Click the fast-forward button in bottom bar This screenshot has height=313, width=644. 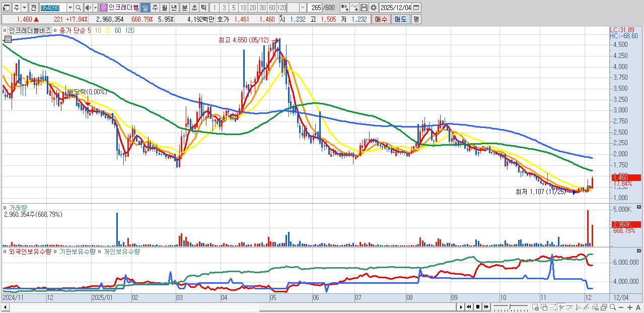pos(486,307)
